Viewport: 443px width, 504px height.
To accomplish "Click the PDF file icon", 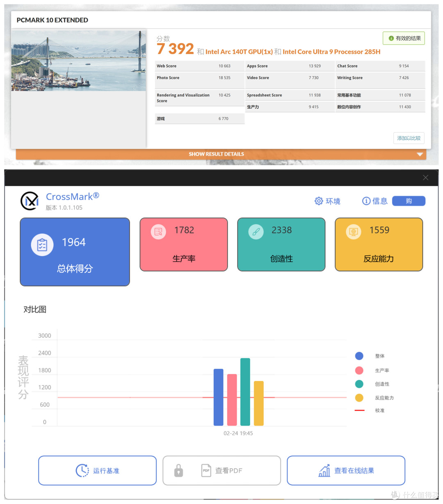I will pyautogui.click(x=206, y=470).
